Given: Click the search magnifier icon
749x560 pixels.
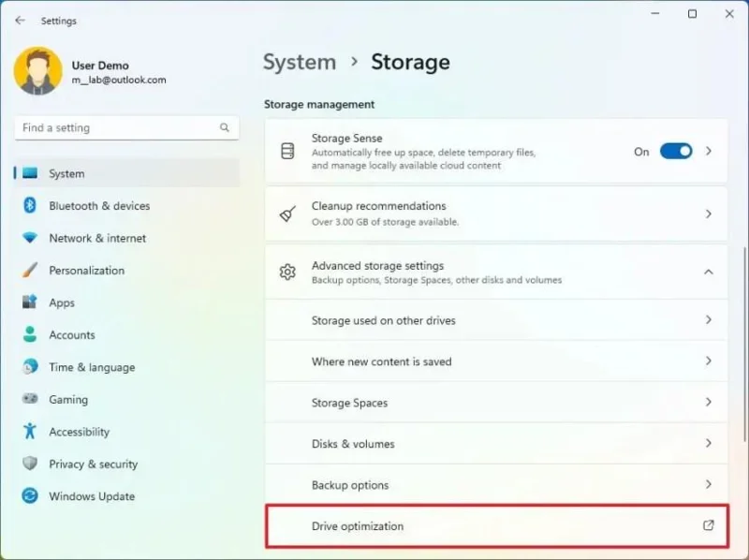Looking at the screenshot, I should (x=225, y=127).
